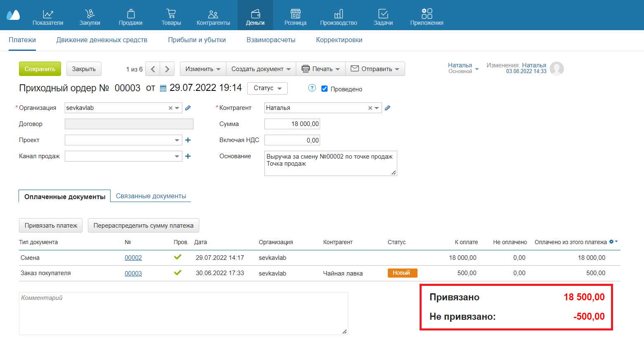Screen dimensions: 644x347
Task: Open table column settings gear icon
Action: (612, 242)
